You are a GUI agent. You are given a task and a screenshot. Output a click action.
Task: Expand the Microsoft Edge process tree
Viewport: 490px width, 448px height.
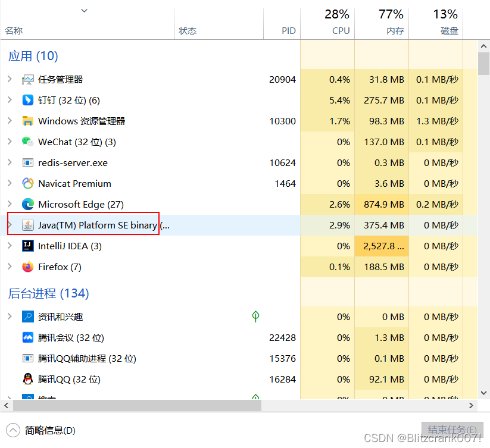point(8,204)
